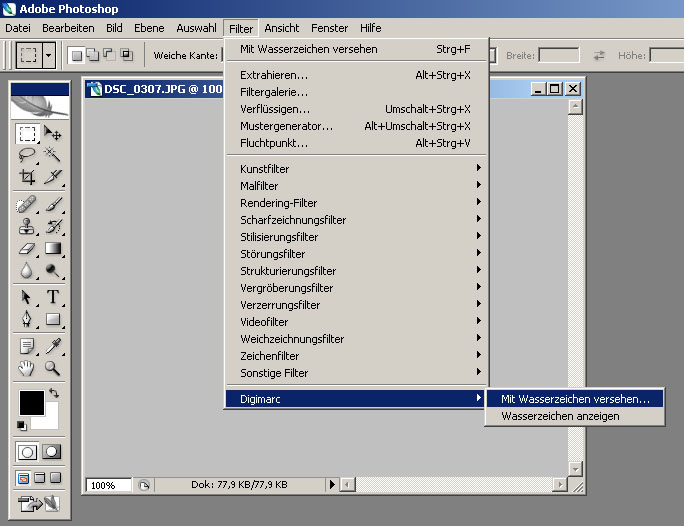This screenshot has width=684, height=526.
Task: Select the Eraser tool
Action: pos(27,249)
